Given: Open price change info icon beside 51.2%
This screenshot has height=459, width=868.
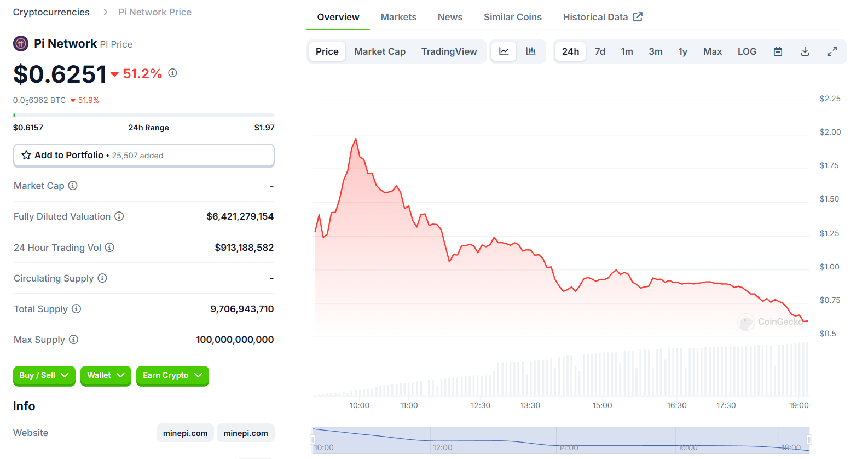Looking at the screenshot, I should coord(172,73).
